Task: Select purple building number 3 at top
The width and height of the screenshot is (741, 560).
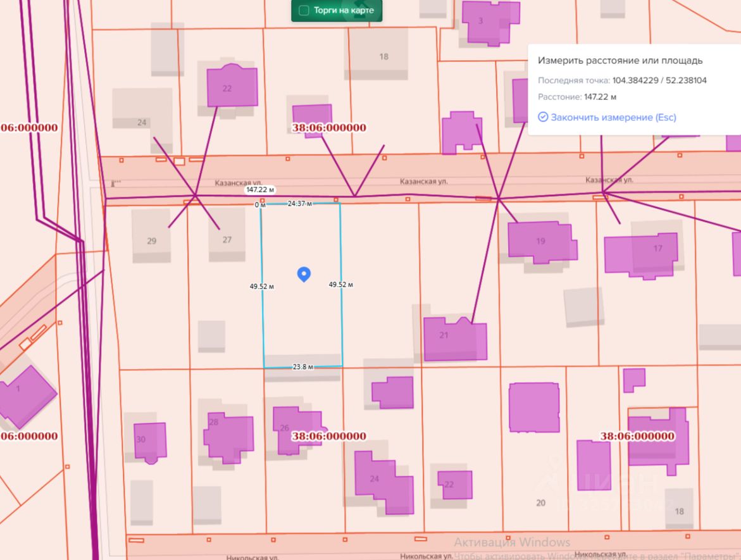Action: coord(490,23)
